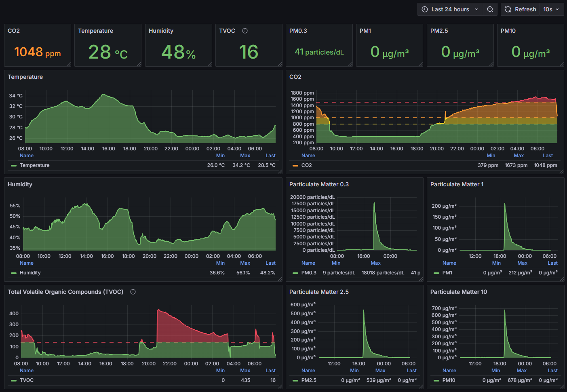This screenshot has height=392, width=567.
Task: Click resize handle of the CO2 stat panel
Action: tap(69, 64)
